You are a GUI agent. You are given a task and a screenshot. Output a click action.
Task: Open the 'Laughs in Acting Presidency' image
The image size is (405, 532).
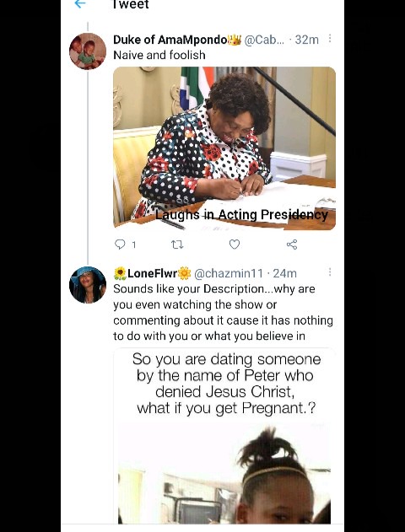pos(224,148)
